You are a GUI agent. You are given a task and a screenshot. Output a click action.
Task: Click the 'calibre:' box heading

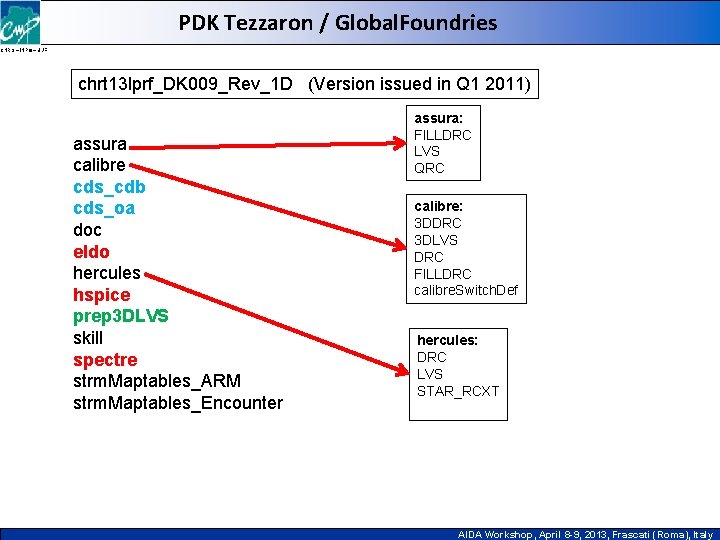pyautogui.click(x=439, y=206)
